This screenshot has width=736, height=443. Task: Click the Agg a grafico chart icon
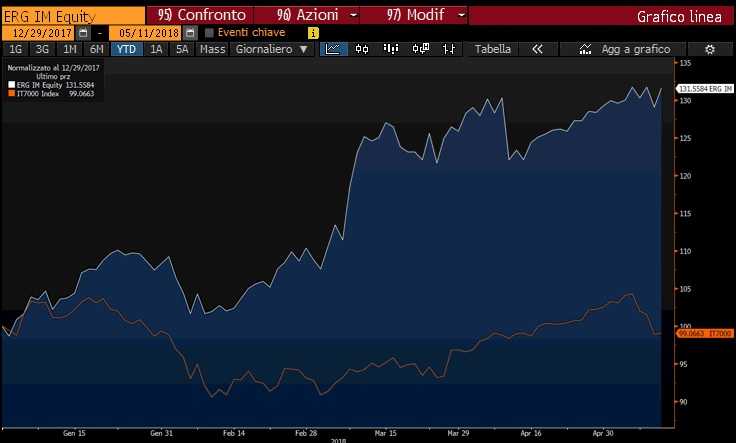click(x=585, y=49)
